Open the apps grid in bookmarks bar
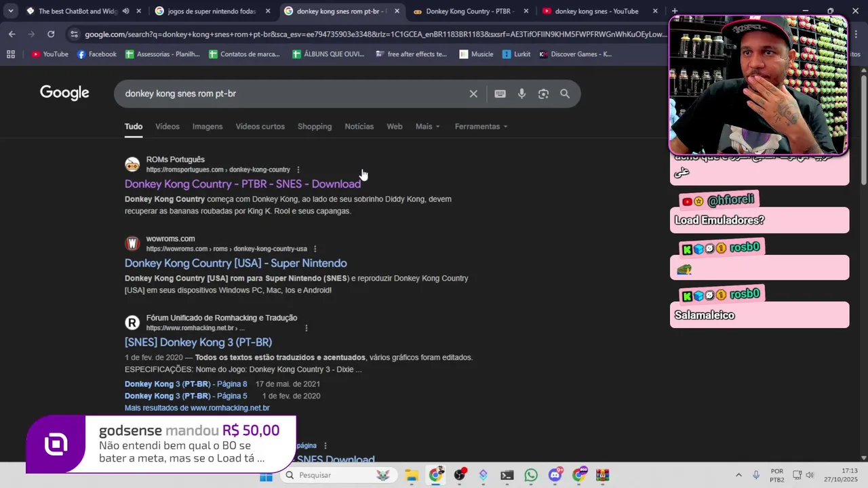 11,54
